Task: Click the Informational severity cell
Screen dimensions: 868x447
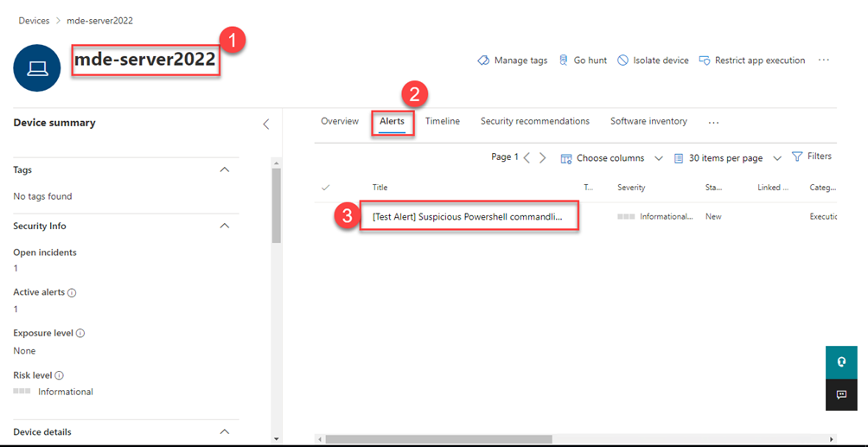Action: click(655, 217)
